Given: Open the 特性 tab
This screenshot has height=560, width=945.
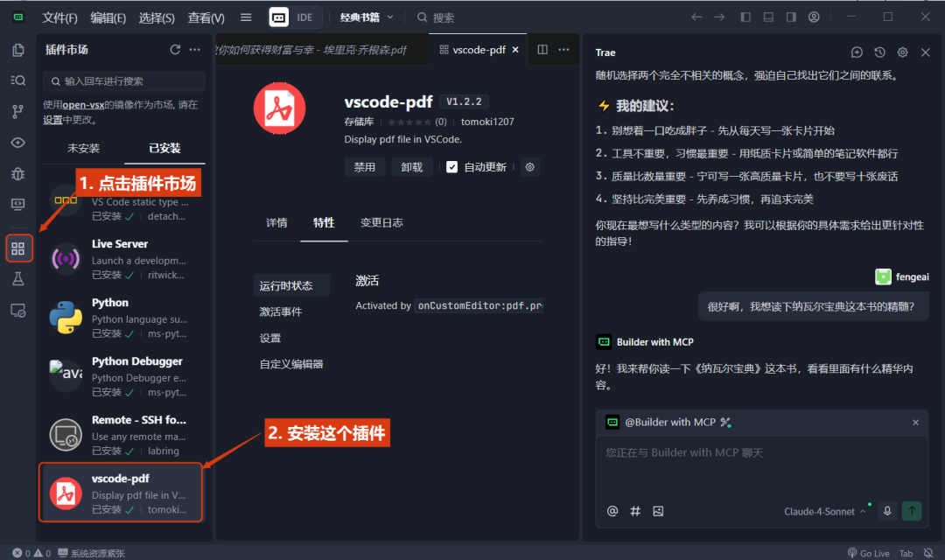Looking at the screenshot, I should coord(324,223).
